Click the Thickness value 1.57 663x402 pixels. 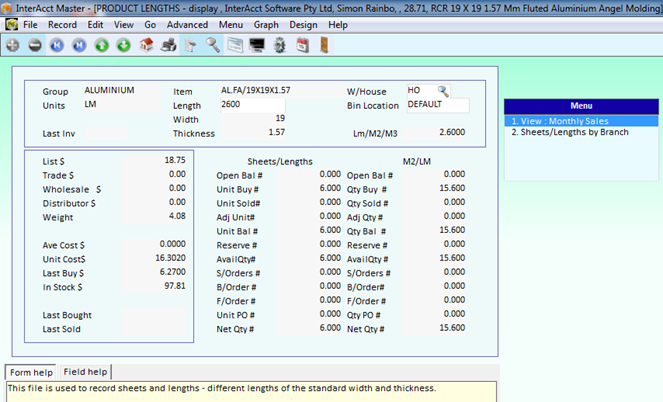277,132
